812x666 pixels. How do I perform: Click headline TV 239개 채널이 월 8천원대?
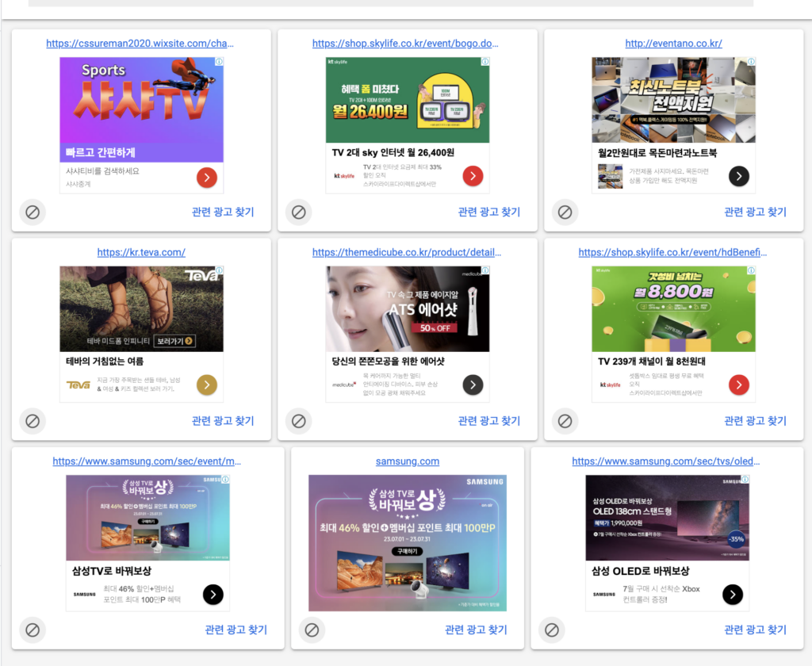pos(652,361)
